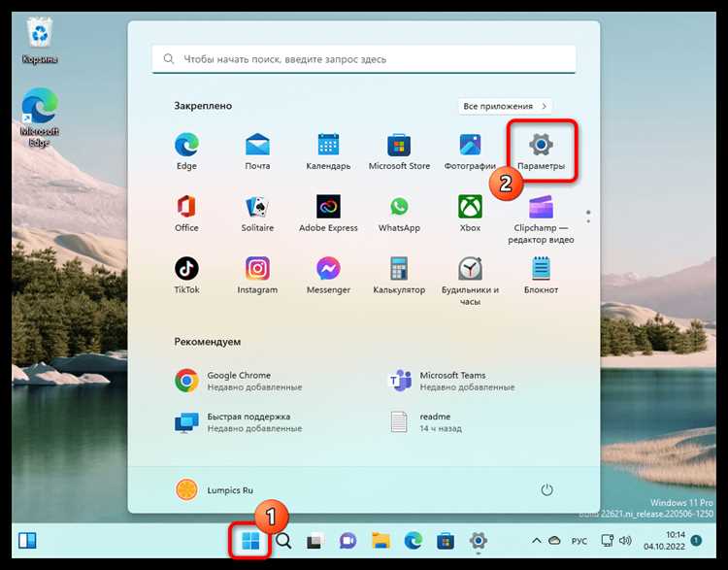
Task: Open Параметры settings gear in Start menu
Action: click(541, 151)
